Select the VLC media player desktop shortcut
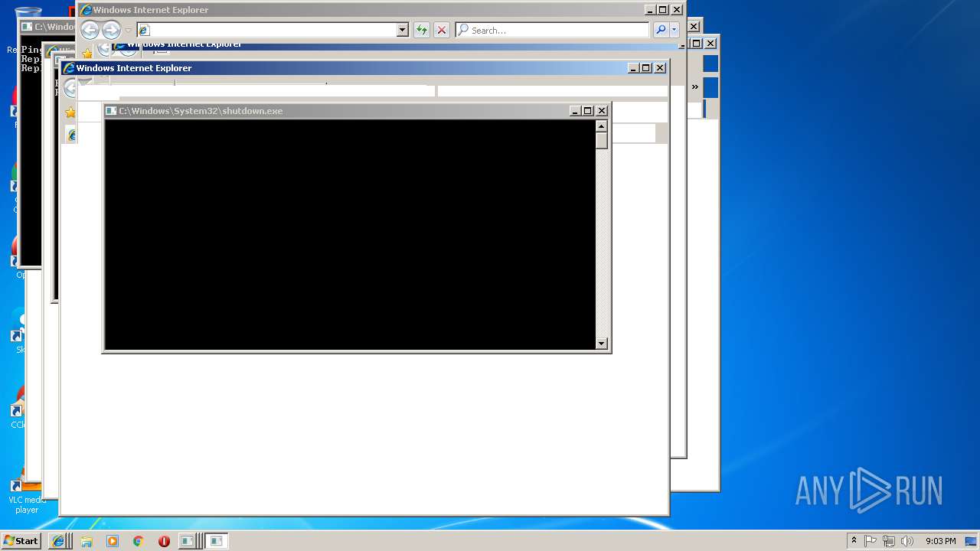980x551 pixels. point(27,494)
